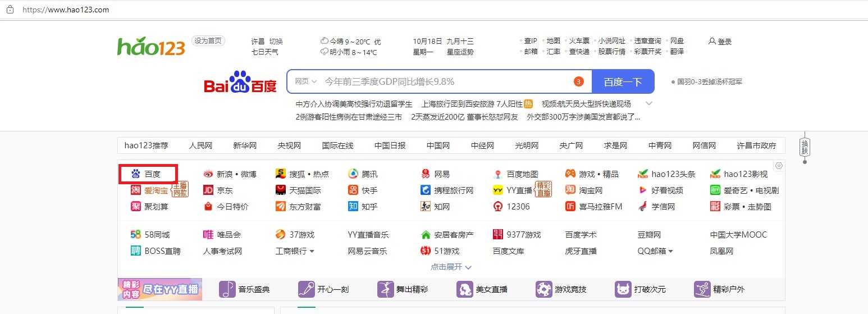This screenshot has width=868, height=314.
Task: Open the 中国大学MOOC link
Action: pos(738,235)
